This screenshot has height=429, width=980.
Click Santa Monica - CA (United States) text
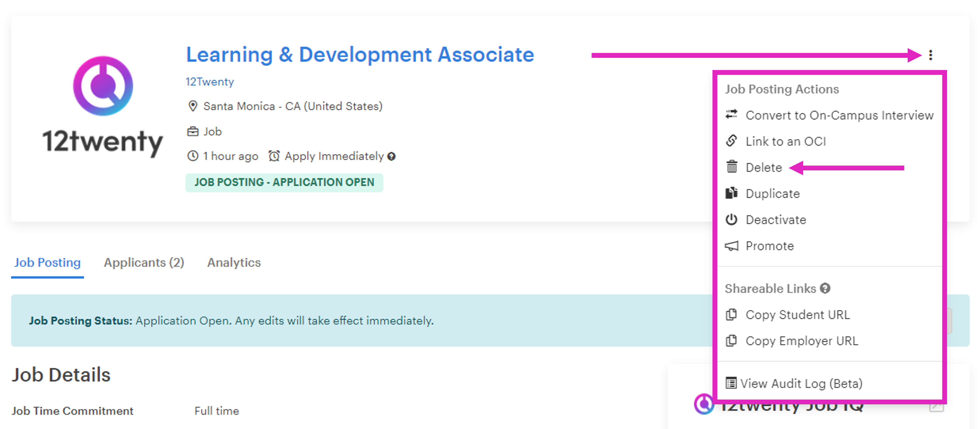293,106
